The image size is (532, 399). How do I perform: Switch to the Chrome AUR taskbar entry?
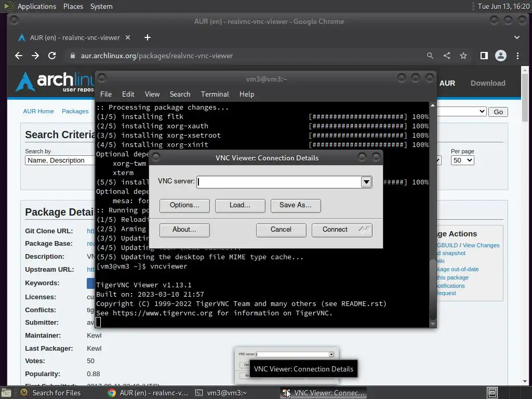pos(148,393)
